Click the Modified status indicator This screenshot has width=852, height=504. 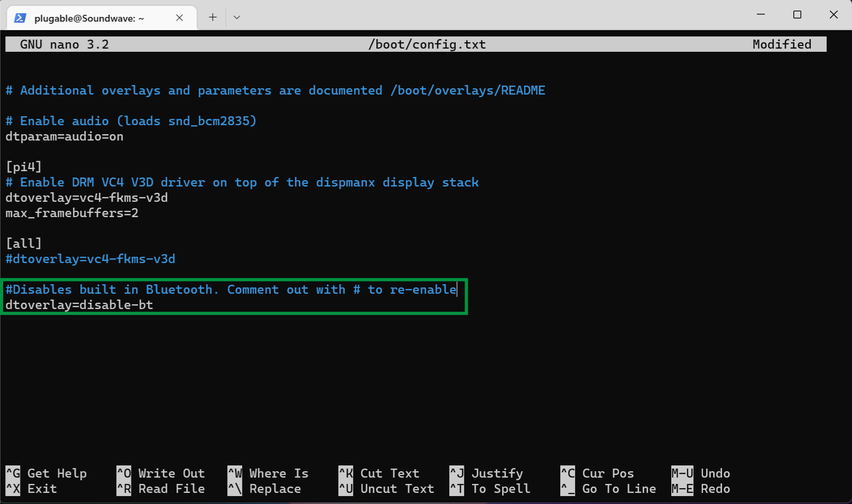tap(782, 44)
